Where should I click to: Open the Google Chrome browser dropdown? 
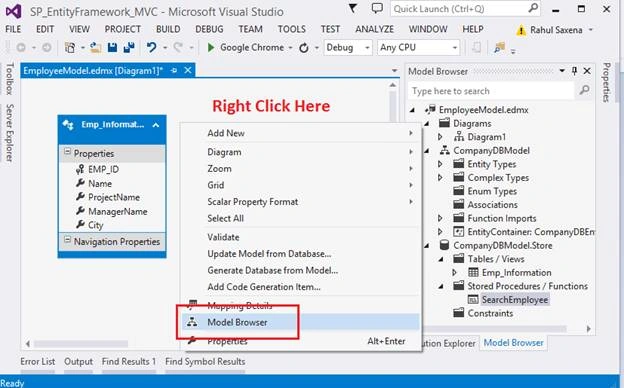point(291,48)
